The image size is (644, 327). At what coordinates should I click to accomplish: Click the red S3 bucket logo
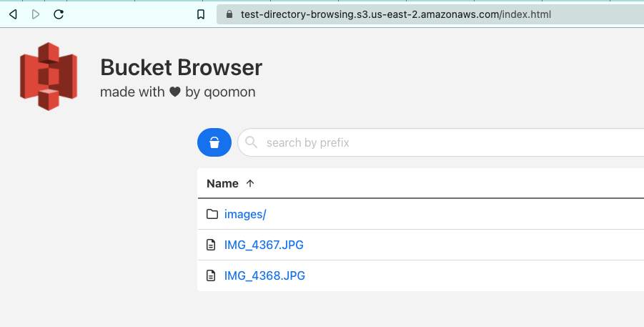click(49, 77)
